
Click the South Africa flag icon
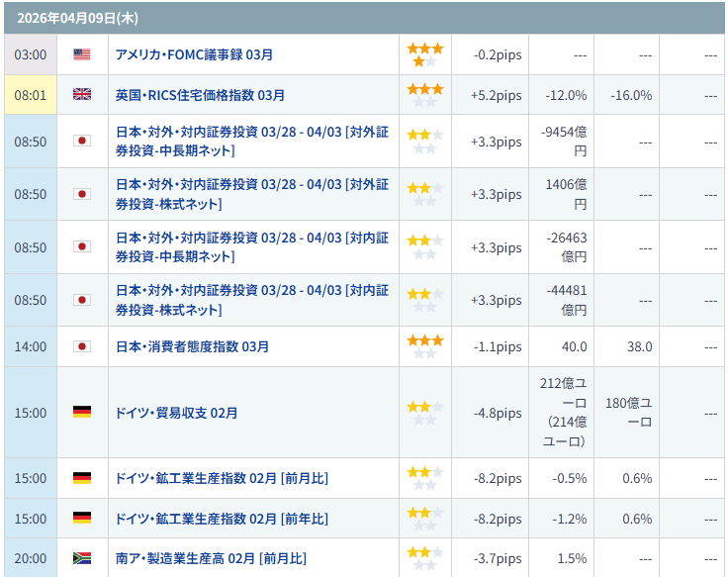82,558
